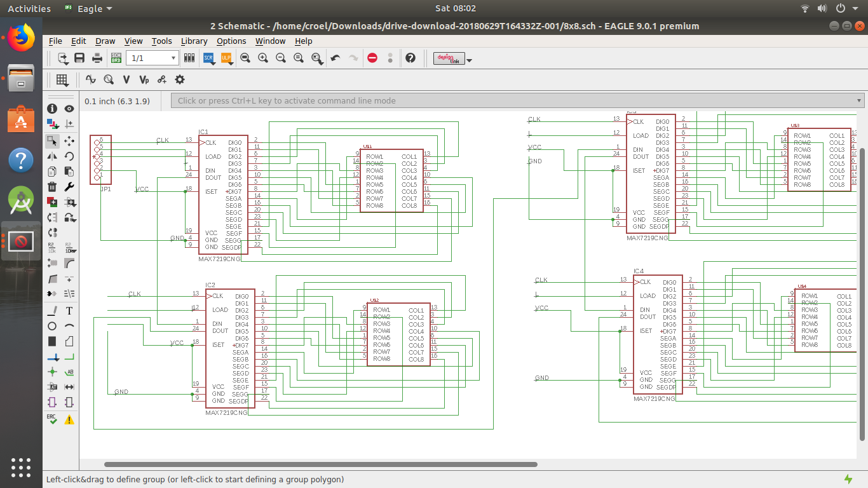Select the Delete trash can tool

[52, 187]
